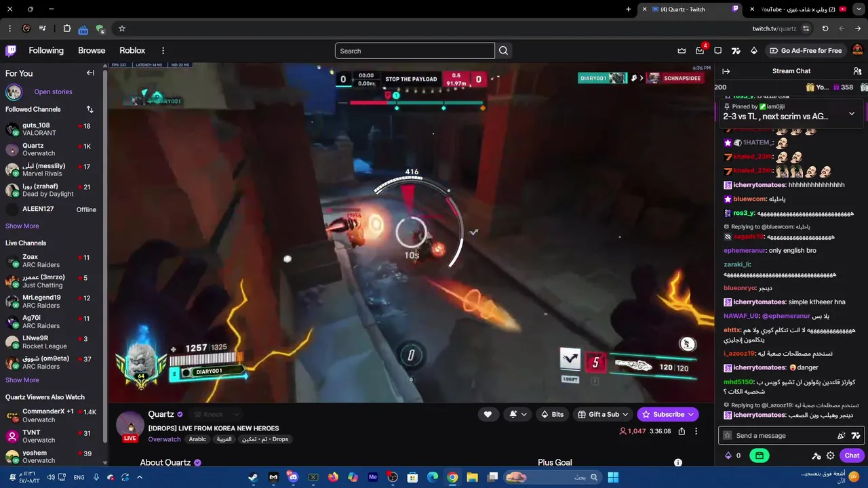Viewport: 868px width, 488px height.
Task: Open emote picker in message box
Action: [x=842, y=436]
